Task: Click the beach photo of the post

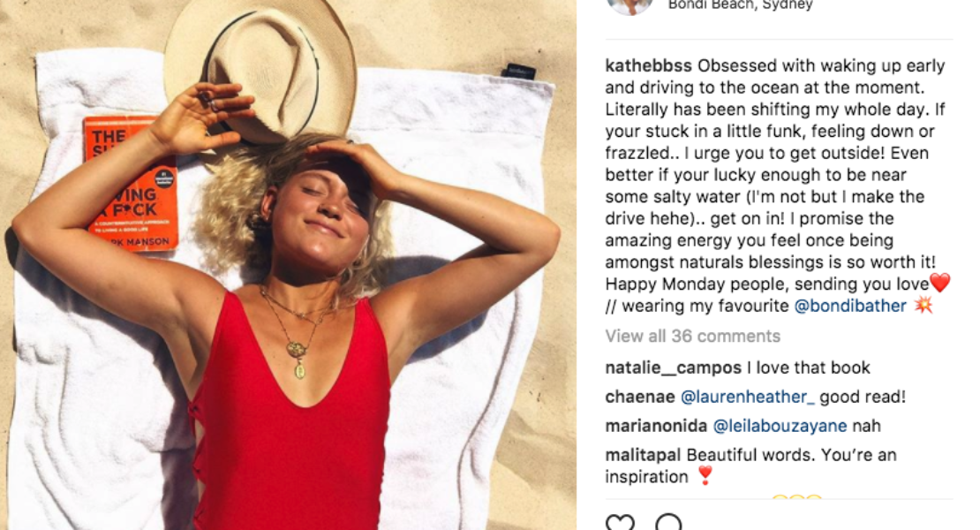Action: pos(288,265)
